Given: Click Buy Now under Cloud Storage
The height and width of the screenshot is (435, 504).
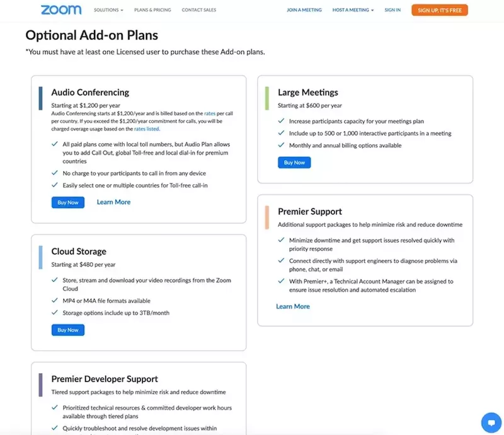Looking at the screenshot, I should [67, 330].
